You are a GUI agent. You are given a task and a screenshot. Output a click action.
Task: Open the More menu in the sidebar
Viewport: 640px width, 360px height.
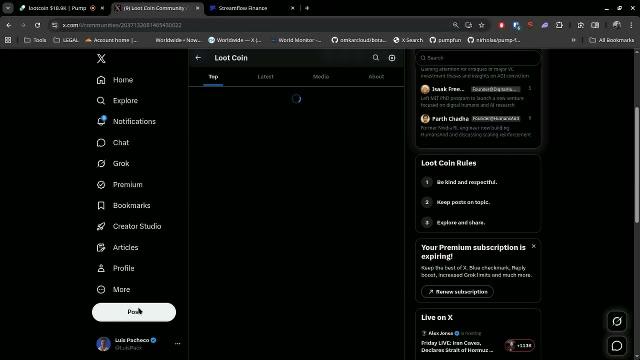tap(113, 289)
